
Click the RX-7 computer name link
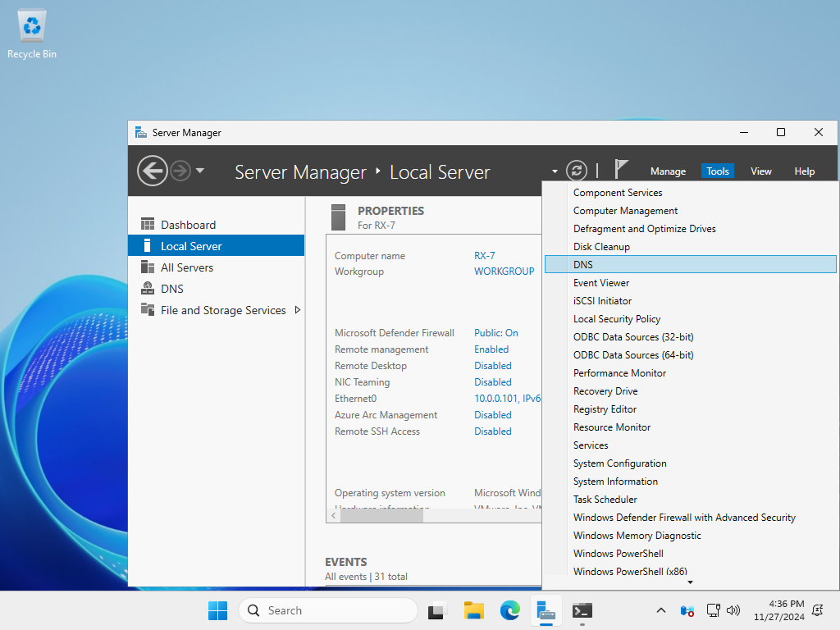484,256
